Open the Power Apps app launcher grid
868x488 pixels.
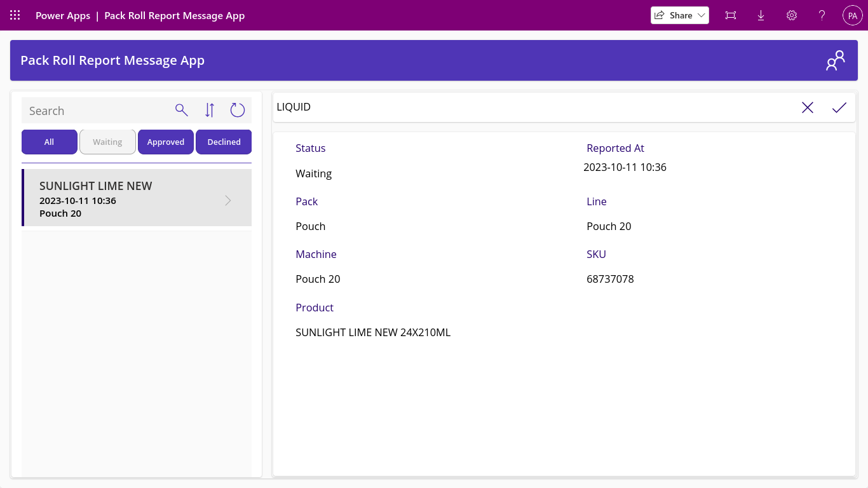[x=15, y=15]
